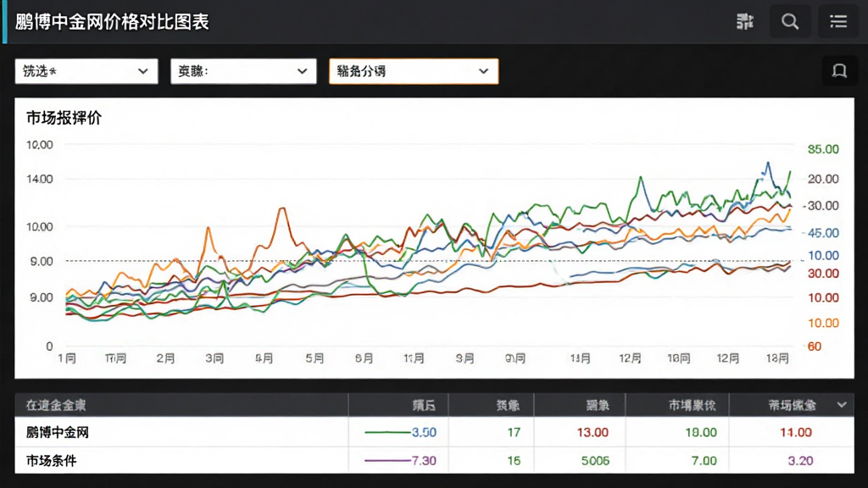
Task: Click the 60 right axis label
Action: click(x=815, y=347)
